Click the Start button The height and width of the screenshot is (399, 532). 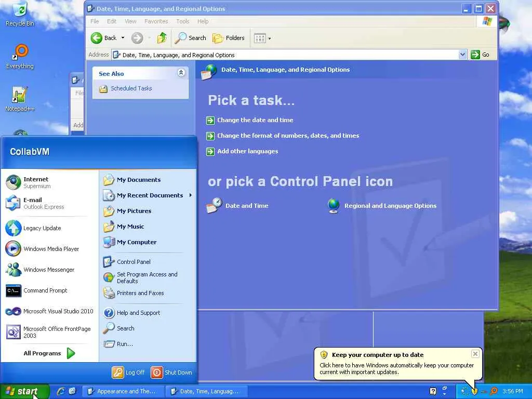[x=24, y=391]
